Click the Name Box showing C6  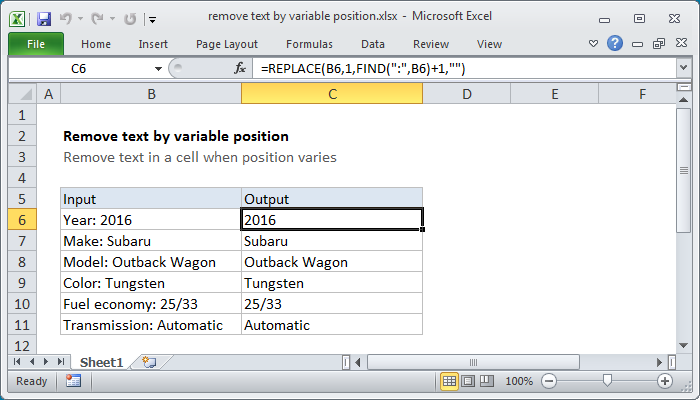click(79, 69)
